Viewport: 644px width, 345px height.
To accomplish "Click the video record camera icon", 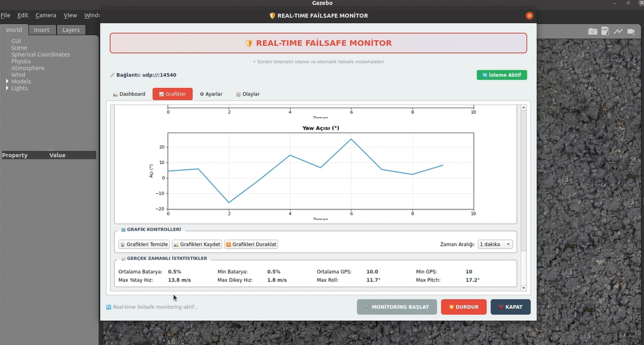I will [x=632, y=32].
